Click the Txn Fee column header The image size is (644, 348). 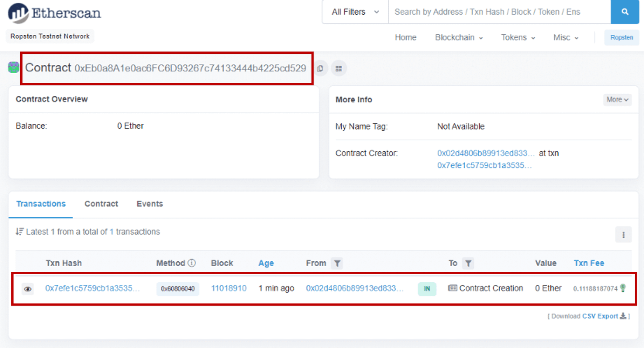pyautogui.click(x=589, y=263)
